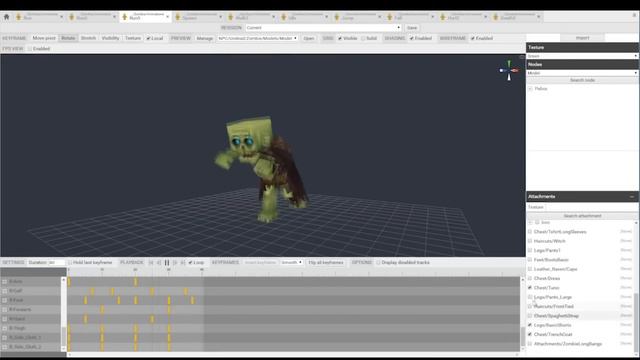Select Stretch keyframe mode
Screen dimensions: 640x360
tap(88, 38)
